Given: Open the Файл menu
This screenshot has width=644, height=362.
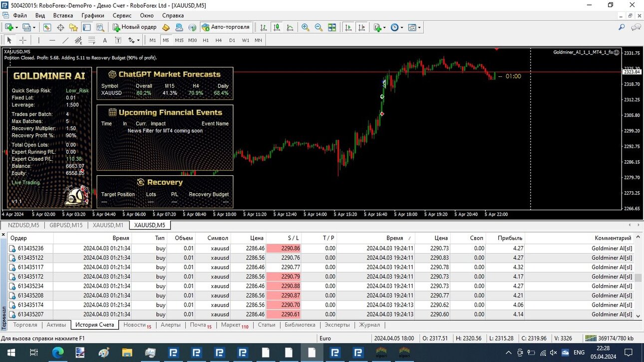Looking at the screenshot, I should point(20,15).
